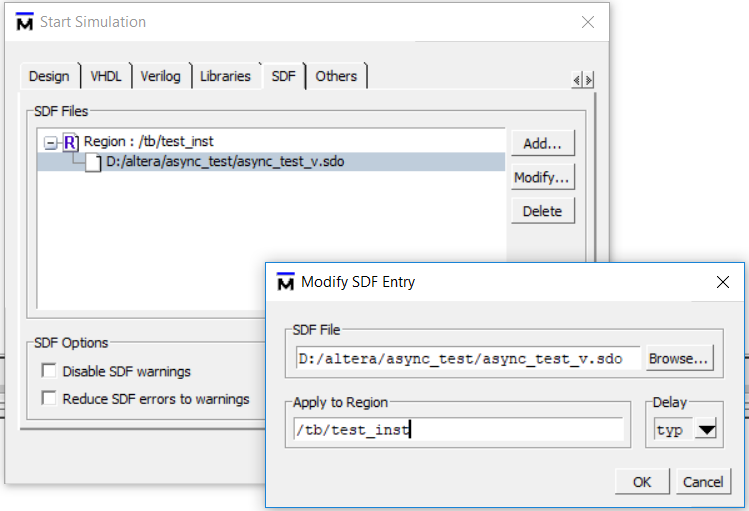Select the SDF tab

[x=284, y=76]
